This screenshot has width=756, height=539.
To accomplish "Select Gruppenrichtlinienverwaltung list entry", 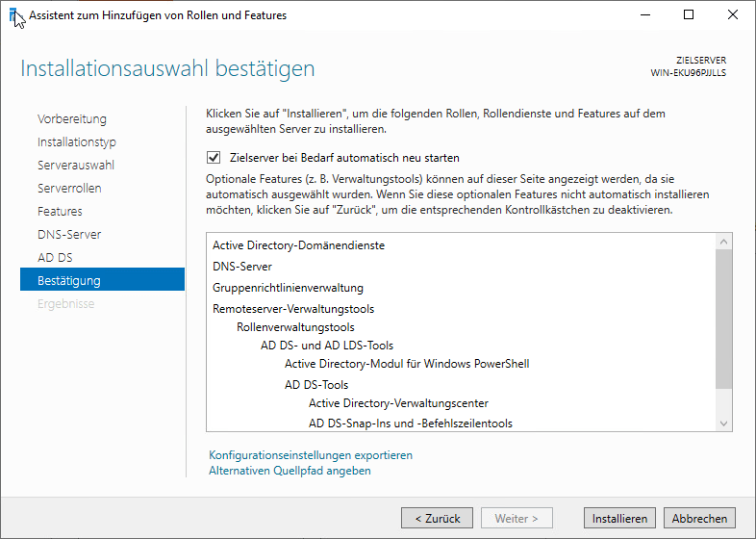I will pos(288,288).
